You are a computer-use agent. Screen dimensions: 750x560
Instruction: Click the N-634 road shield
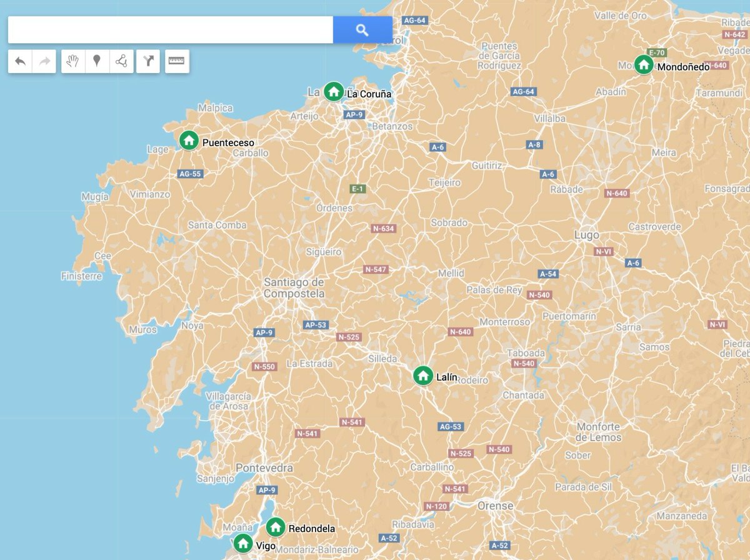click(383, 229)
